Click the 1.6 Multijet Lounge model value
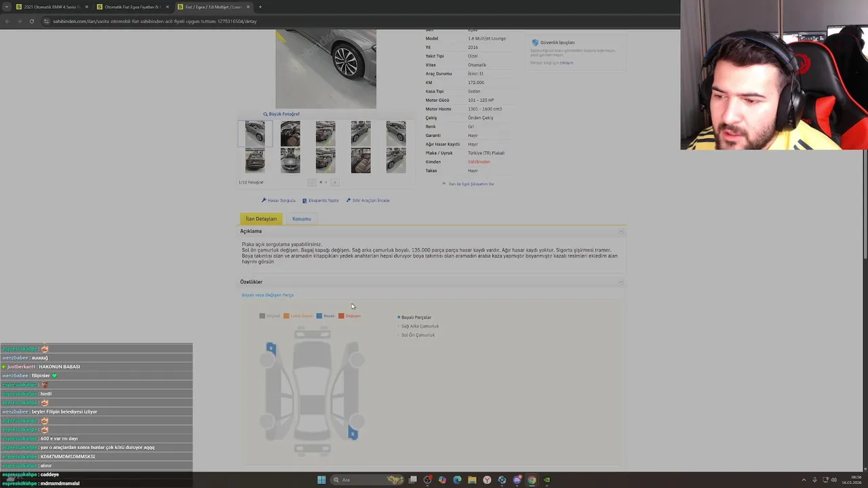The width and height of the screenshot is (868, 488). pyautogui.click(x=487, y=39)
